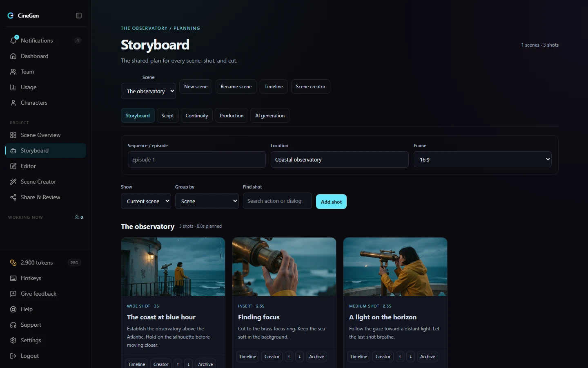Open the Finding focus shot thumbnail
This screenshot has width=588, height=368.
point(284,267)
